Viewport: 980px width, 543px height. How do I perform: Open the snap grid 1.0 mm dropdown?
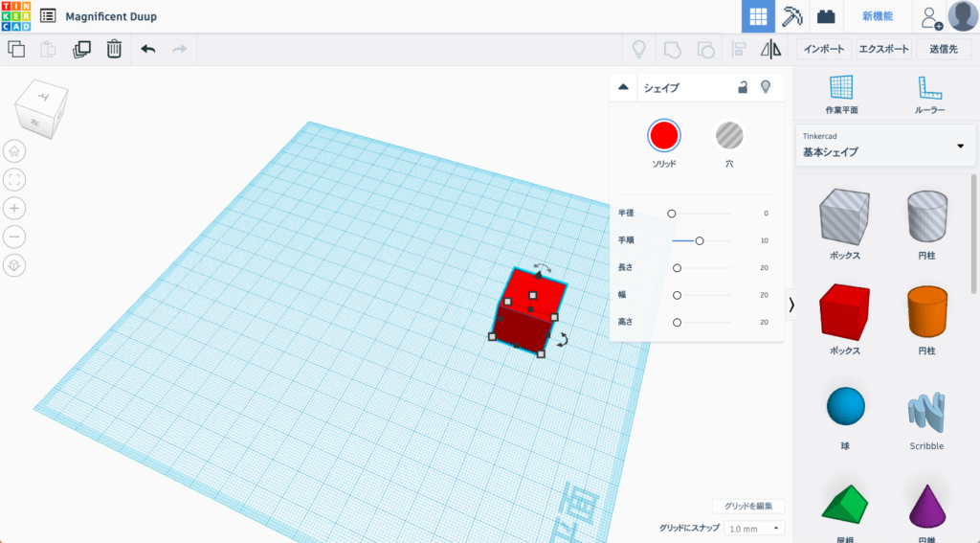tap(754, 528)
